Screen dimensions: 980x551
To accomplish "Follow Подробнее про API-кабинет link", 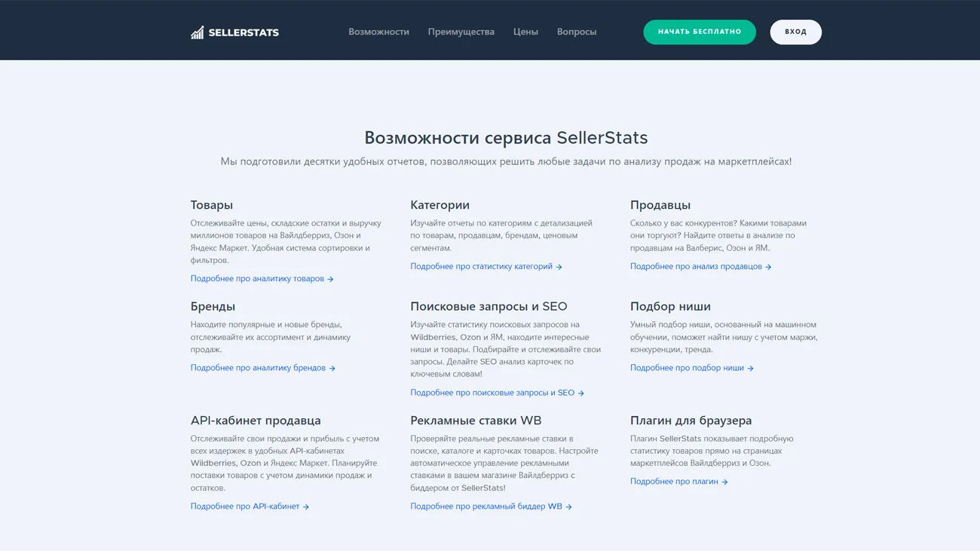I will (x=245, y=507).
